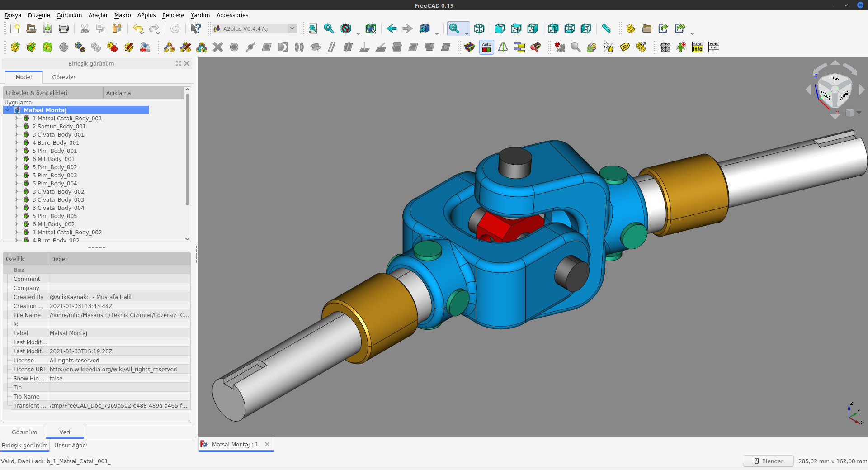Select the Mafsal Montaj : 1 document tab
Viewport: 868px width, 470px height.
(235, 444)
